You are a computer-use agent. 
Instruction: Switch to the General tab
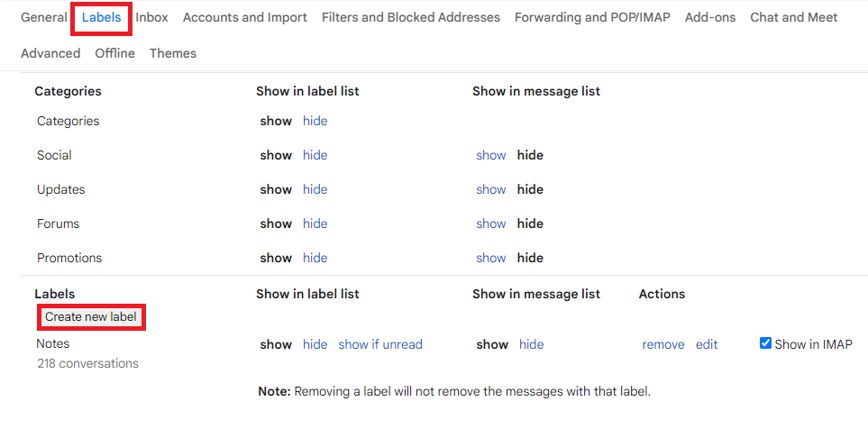44,17
